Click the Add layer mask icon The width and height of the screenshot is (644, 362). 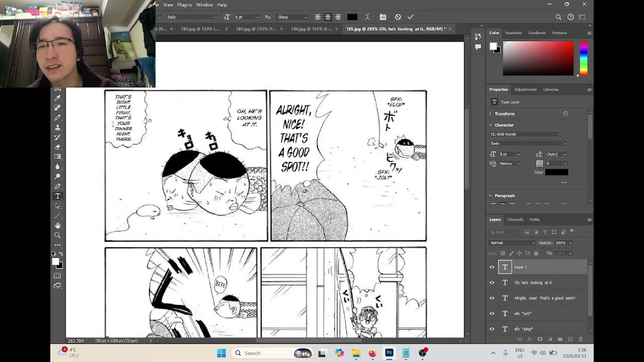tap(539, 339)
